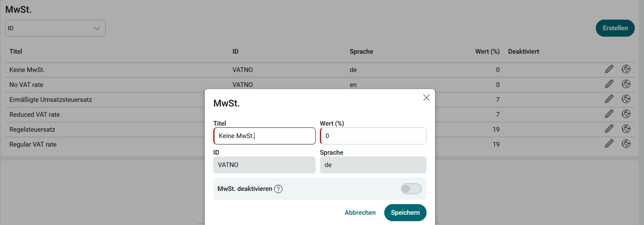
Task: Click into the Wert (%) field
Action: click(373, 136)
